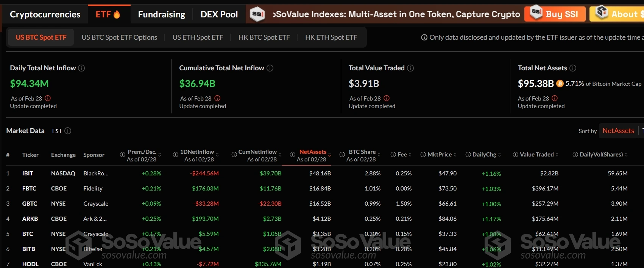Click IBIT net assets $48.16B
The image size is (644, 268).
coord(320,174)
